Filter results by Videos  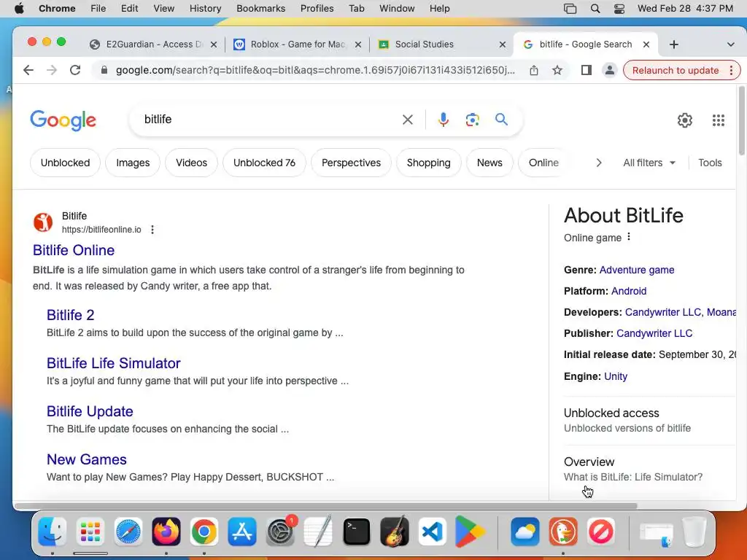pyautogui.click(x=191, y=163)
